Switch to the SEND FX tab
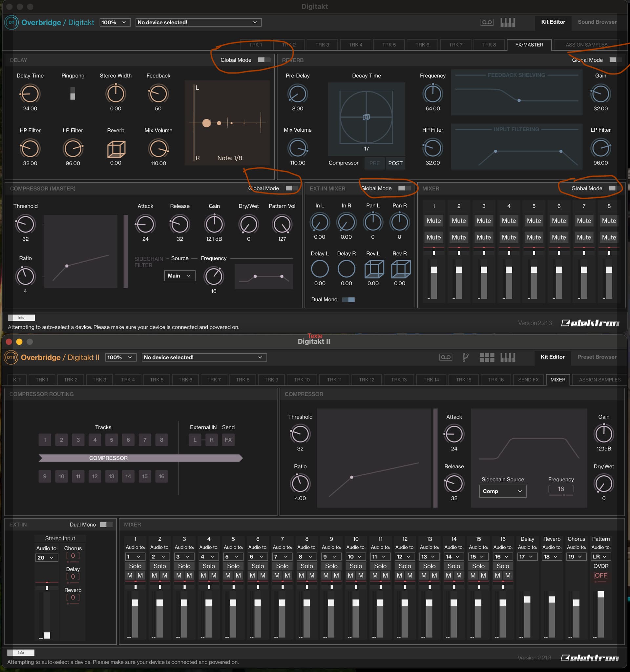The height and width of the screenshot is (672, 630). (x=528, y=379)
